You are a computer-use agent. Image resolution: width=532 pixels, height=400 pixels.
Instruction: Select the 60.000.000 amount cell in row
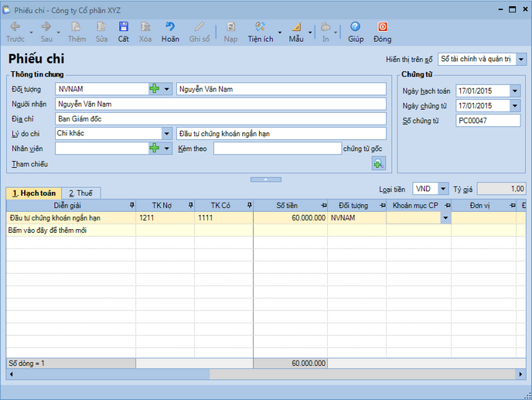291,218
